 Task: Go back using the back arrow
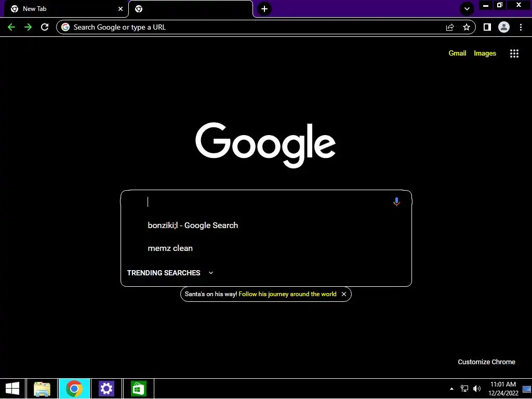point(11,27)
